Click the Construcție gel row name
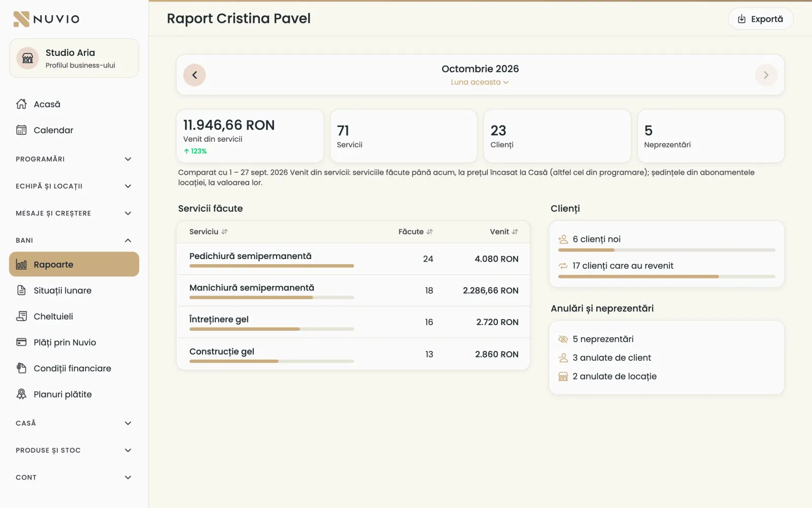The image size is (812, 508). (222, 352)
